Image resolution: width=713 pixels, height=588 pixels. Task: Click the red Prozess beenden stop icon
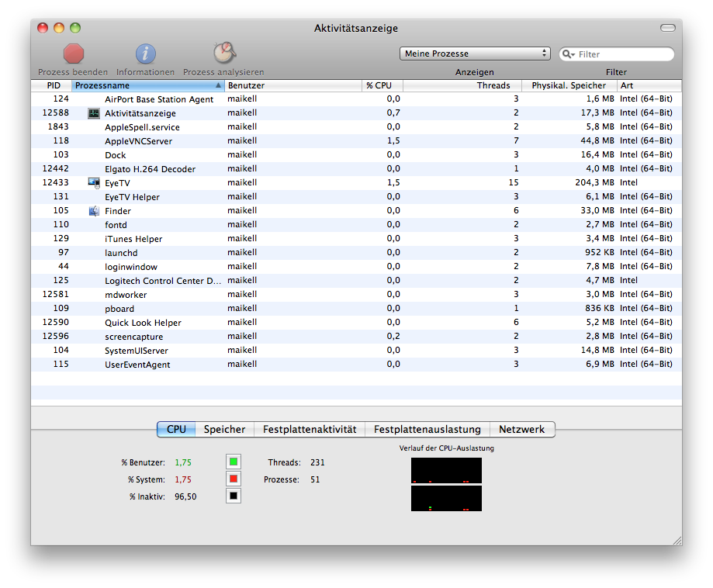pyautogui.click(x=74, y=54)
